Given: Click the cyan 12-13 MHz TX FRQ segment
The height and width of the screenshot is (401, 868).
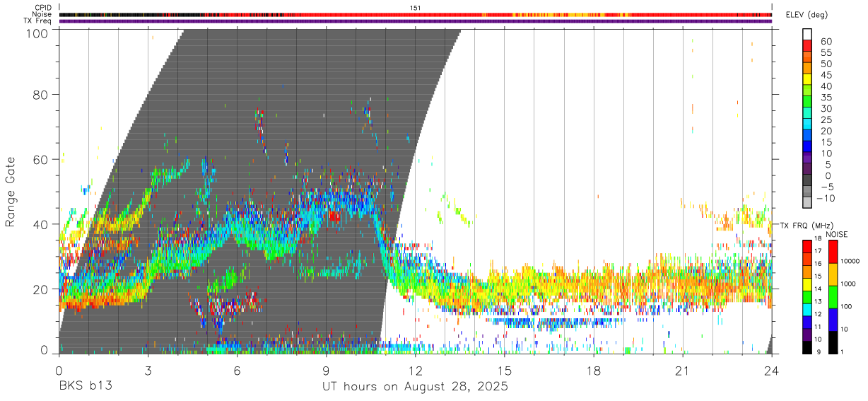Looking at the screenshot, I should [807, 309].
